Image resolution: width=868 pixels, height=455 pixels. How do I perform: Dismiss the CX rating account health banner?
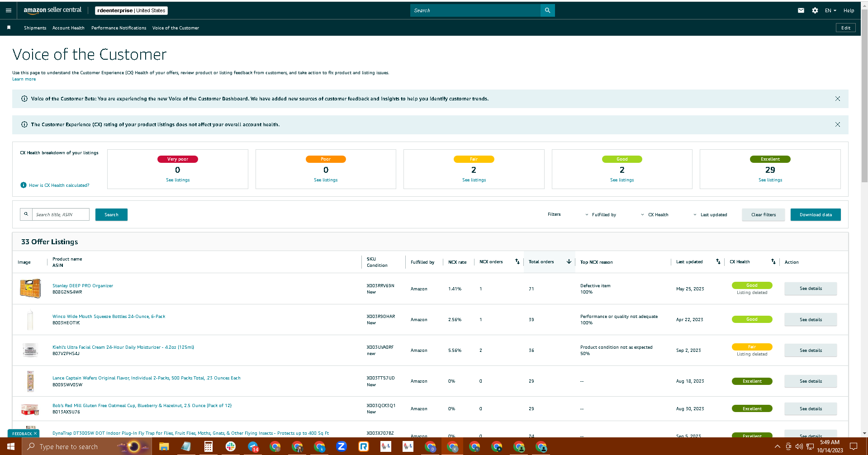[x=837, y=124]
